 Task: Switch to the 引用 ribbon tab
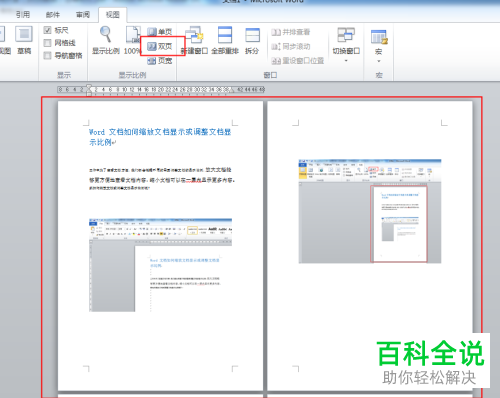23,14
